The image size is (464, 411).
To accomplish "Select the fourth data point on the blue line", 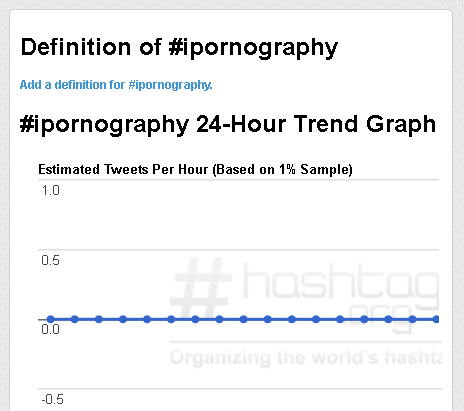I will pyautogui.click(x=123, y=319).
